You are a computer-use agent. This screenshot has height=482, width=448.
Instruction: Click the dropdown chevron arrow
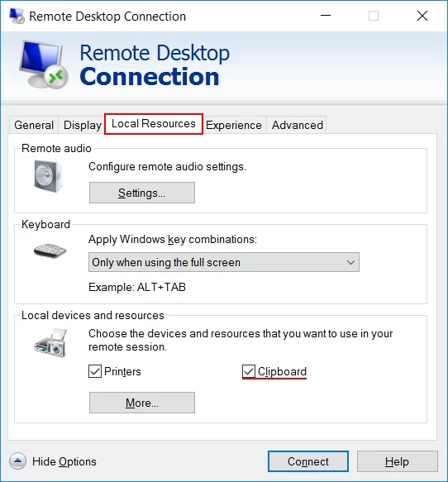(350, 263)
